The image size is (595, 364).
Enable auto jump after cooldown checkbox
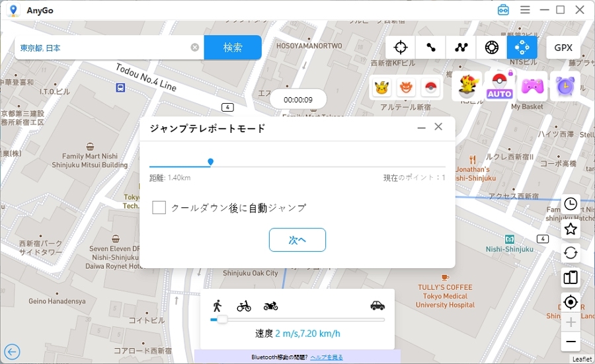(159, 207)
